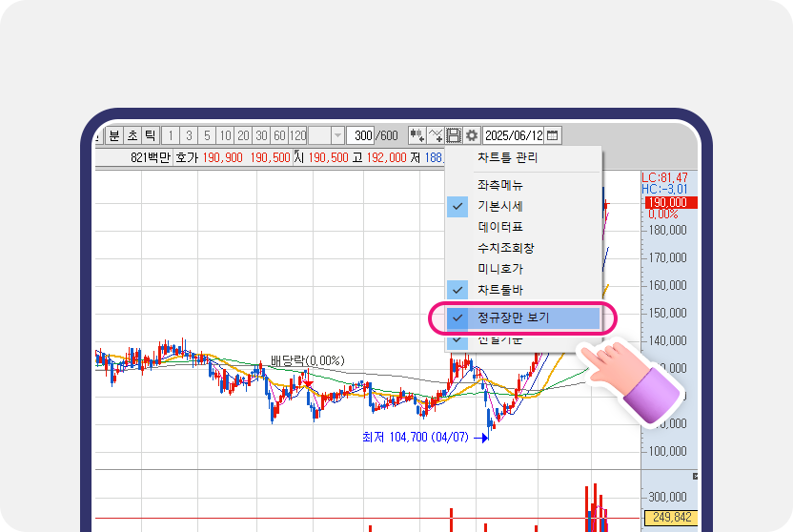Click the add indicator candlestick icon
Screen dimensions: 793x532
417,135
